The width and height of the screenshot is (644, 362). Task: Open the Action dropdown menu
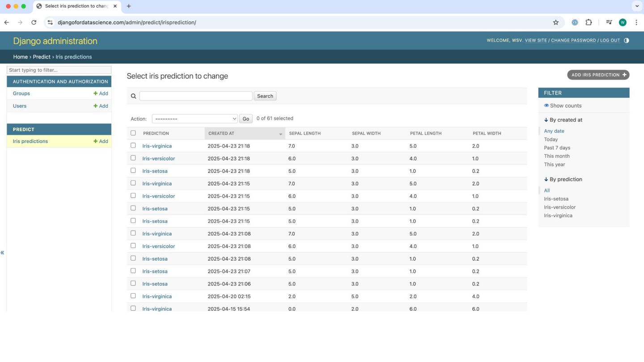[195, 119]
